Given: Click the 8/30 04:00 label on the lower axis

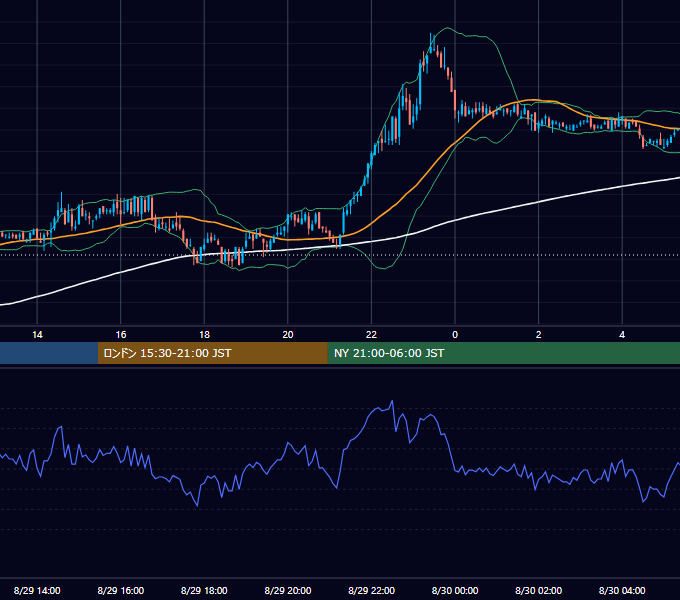Looking at the screenshot, I should coord(622,590).
